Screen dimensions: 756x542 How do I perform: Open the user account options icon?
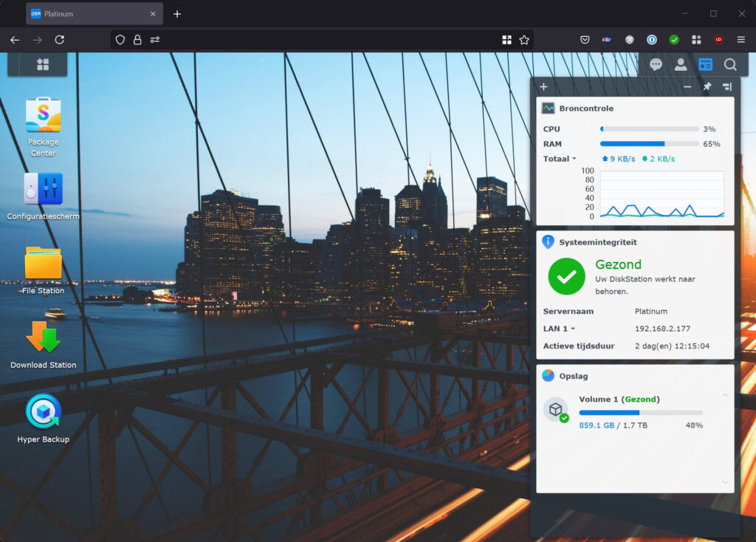click(681, 65)
